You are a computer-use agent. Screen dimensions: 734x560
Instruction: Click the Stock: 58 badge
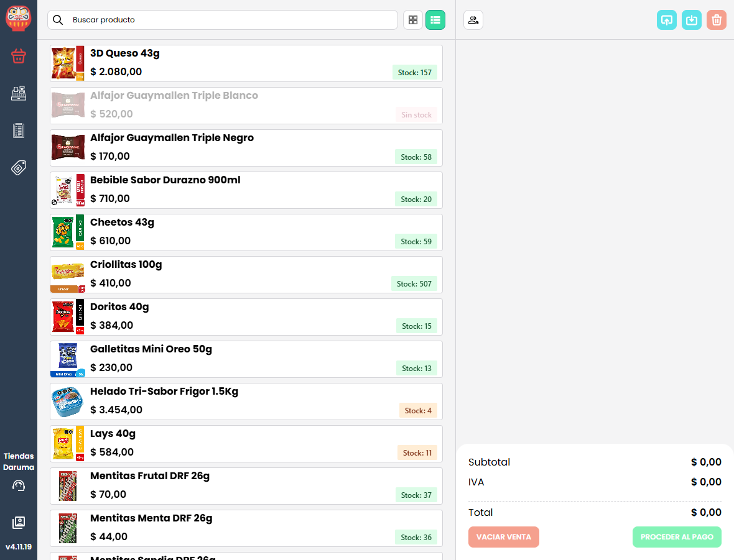click(x=416, y=157)
